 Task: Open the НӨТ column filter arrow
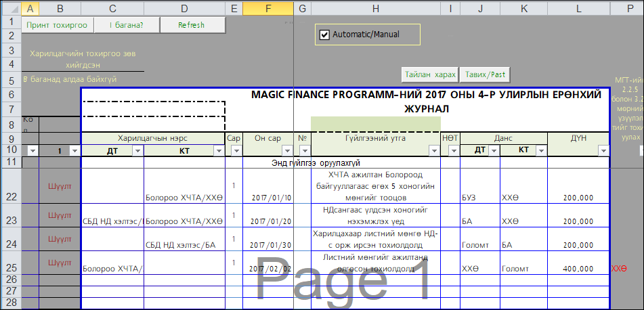pos(453,151)
